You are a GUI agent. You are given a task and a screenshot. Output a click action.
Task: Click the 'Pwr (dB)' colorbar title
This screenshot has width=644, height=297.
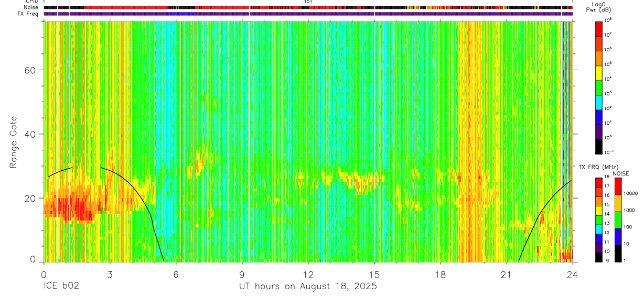[x=599, y=10]
